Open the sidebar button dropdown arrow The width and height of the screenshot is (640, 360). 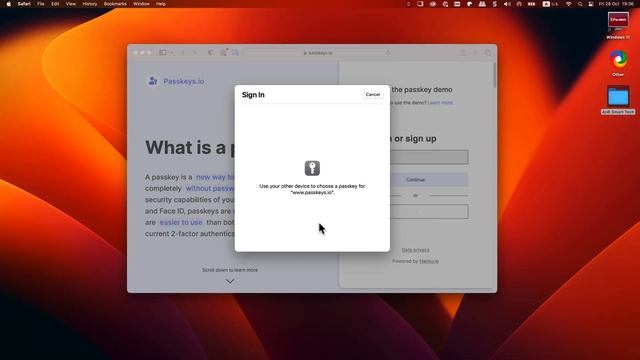click(x=172, y=53)
